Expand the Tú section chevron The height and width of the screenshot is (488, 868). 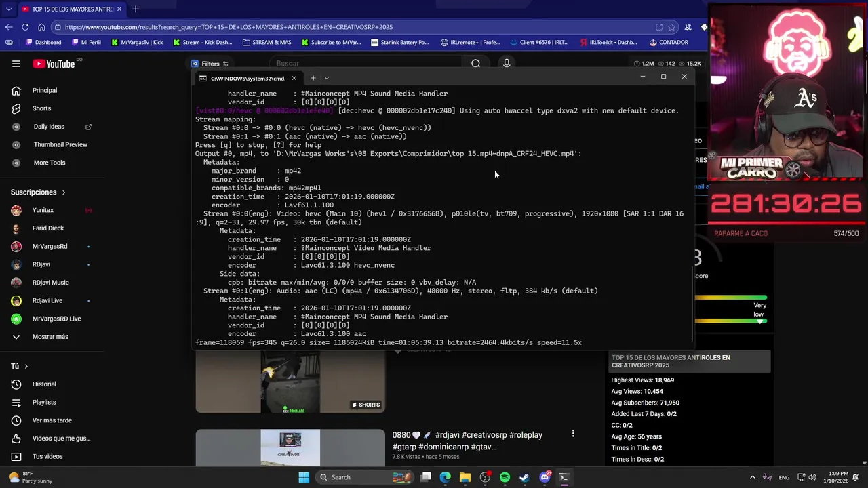click(x=26, y=366)
